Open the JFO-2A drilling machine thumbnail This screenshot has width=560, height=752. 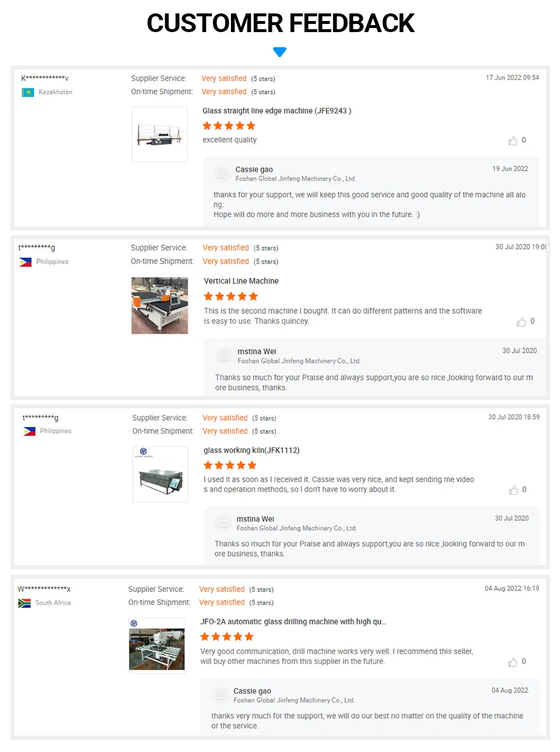pyautogui.click(x=157, y=646)
